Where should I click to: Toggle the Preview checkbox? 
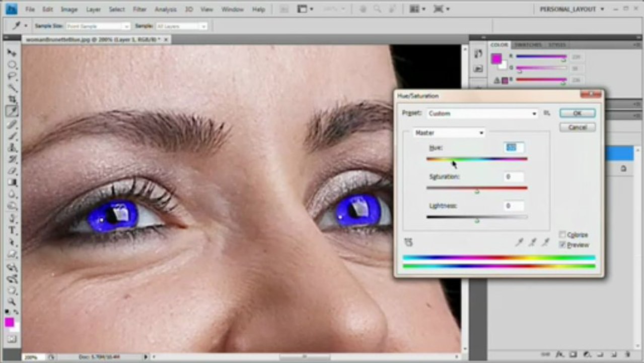(x=562, y=245)
